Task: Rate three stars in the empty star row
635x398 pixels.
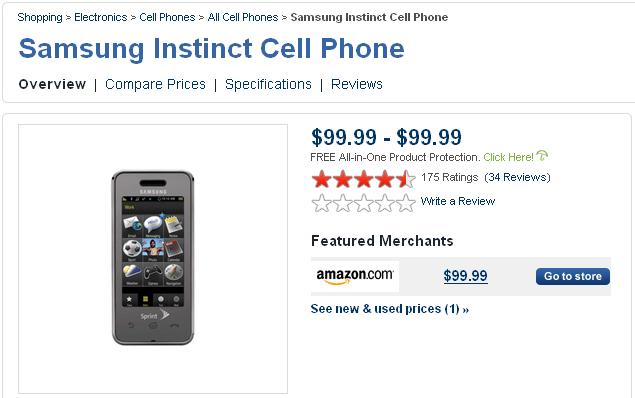Action: tap(364, 203)
